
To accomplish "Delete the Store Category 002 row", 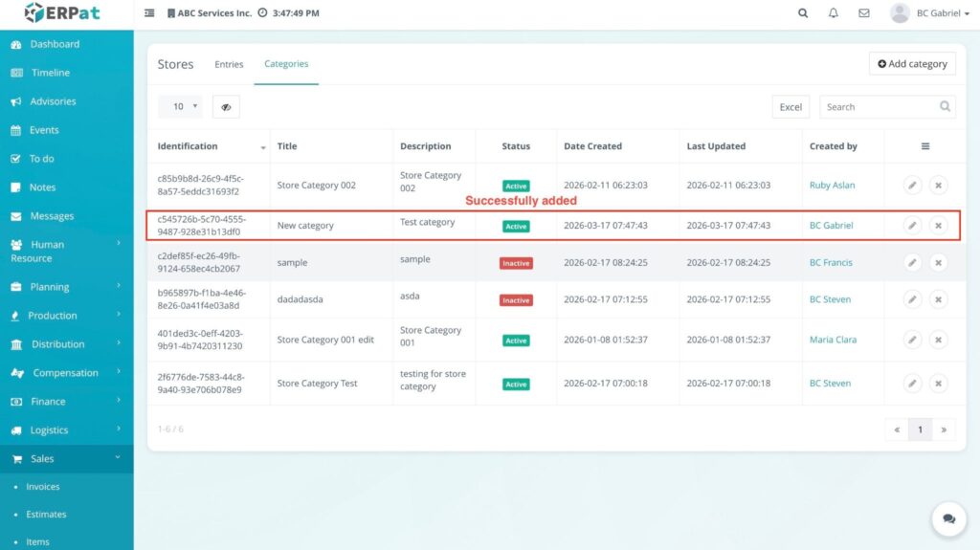I will [938, 186].
